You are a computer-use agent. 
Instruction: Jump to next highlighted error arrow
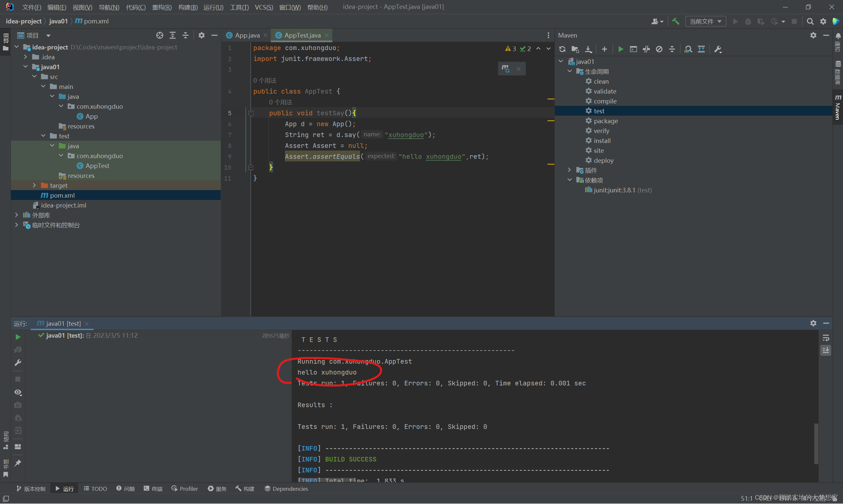click(x=548, y=48)
